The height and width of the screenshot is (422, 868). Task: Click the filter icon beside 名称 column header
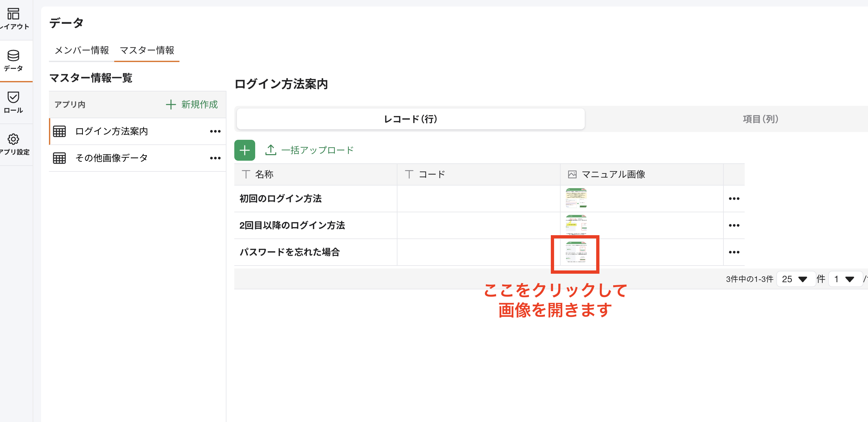coord(245,174)
